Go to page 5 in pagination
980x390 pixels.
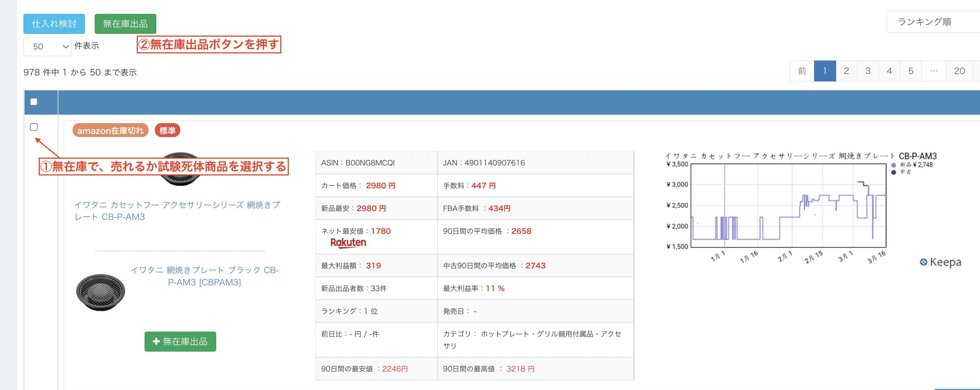(911, 71)
